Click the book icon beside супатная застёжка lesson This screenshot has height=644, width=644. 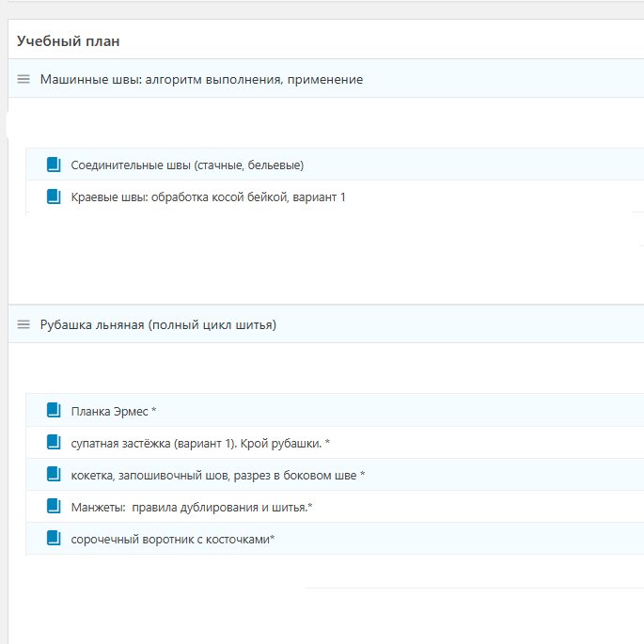[x=54, y=442]
